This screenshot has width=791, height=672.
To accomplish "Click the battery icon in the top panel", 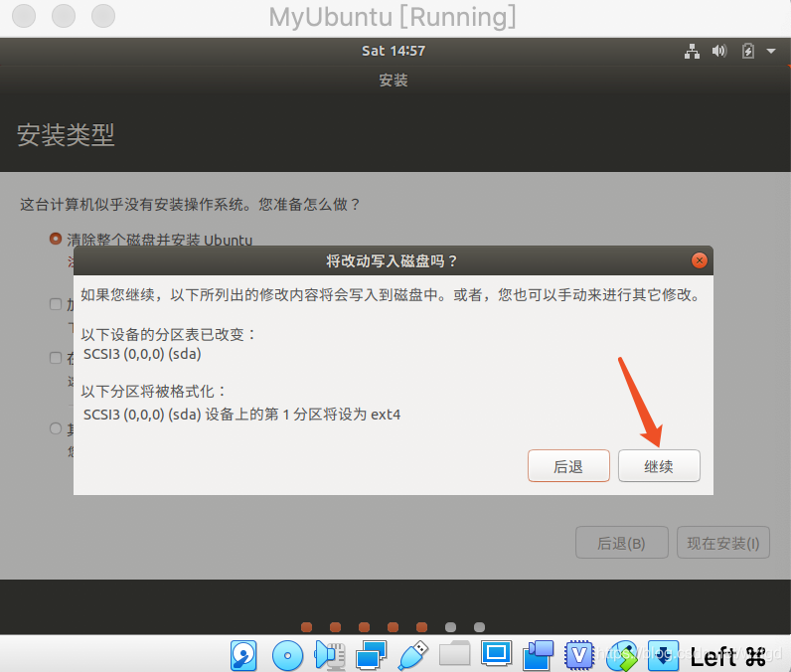I will click(x=748, y=51).
